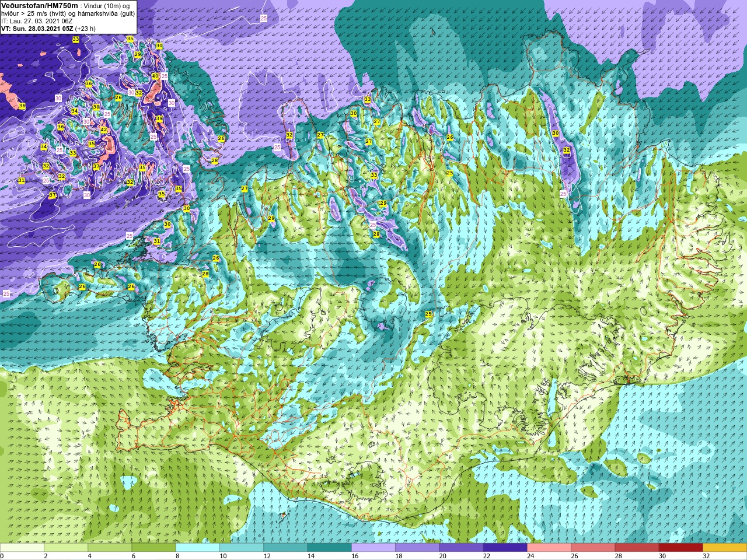Click the 8–10 m/s light cyan legend swatch
Screen dimensions: 747x560
pos(198,547)
